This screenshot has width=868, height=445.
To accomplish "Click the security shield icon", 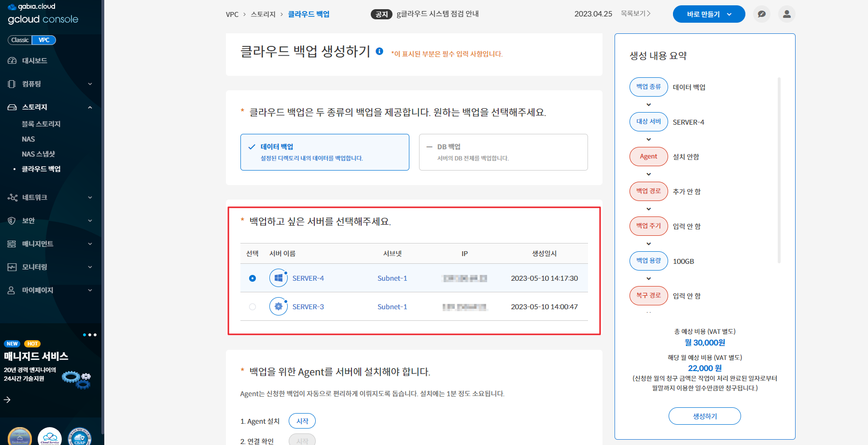I will click(x=12, y=220).
